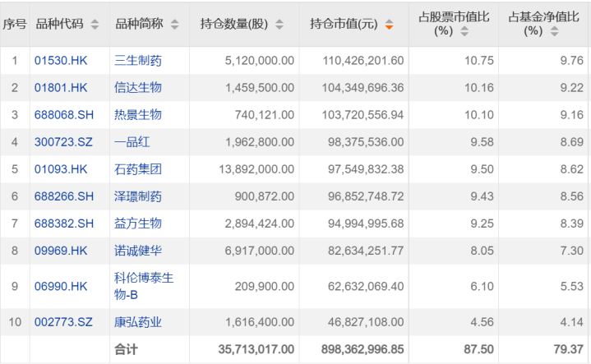Select the total quantity 35,713,017.00
This screenshot has width=591, height=364.
tap(256, 349)
